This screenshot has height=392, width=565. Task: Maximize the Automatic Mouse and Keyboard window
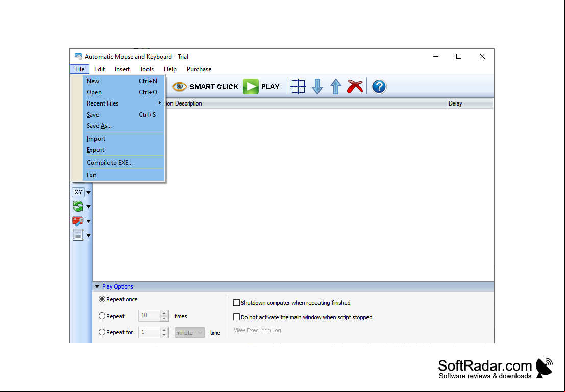[x=459, y=56]
